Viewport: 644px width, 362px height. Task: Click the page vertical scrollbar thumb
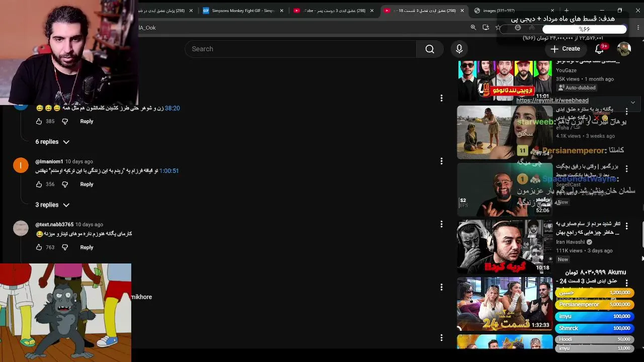tap(642, 234)
